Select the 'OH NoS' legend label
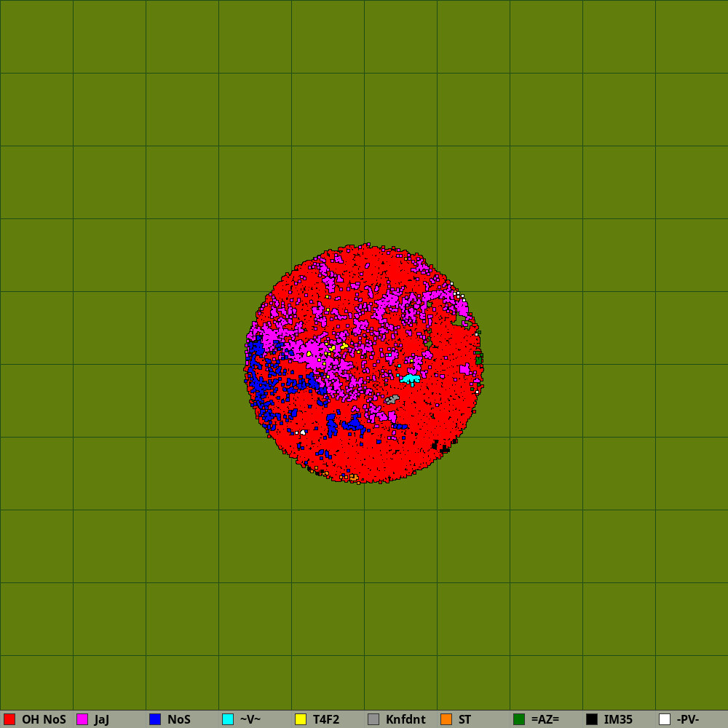The width and height of the screenshot is (728, 728). pos(44,719)
